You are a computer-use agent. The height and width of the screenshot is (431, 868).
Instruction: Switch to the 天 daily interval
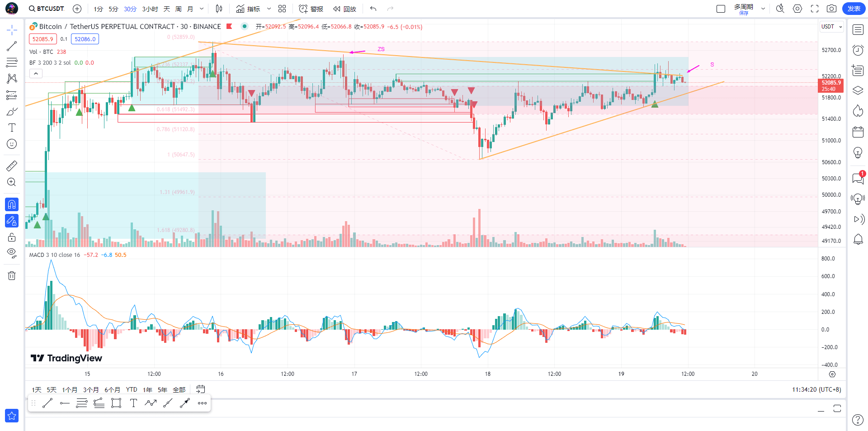coord(167,9)
